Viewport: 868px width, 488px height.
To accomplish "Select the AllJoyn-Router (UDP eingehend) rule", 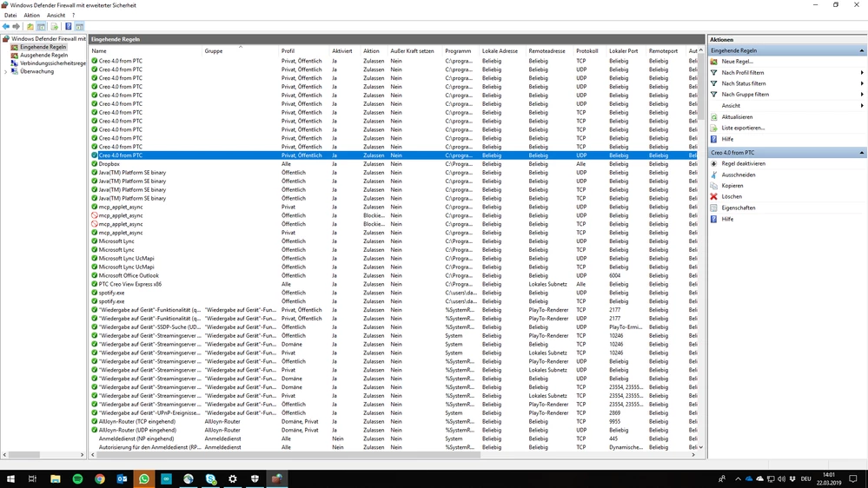I will [x=393, y=430].
